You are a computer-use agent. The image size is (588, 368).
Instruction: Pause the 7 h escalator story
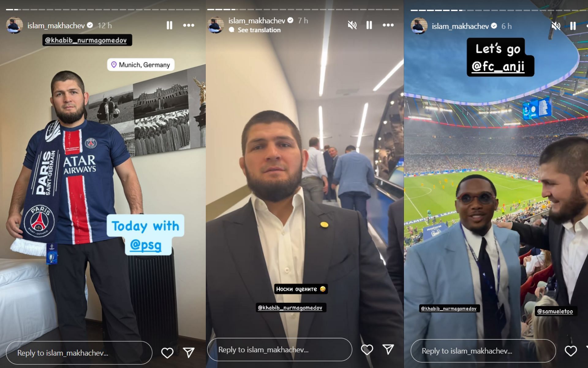pyautogui.click(x=369, y=25)
